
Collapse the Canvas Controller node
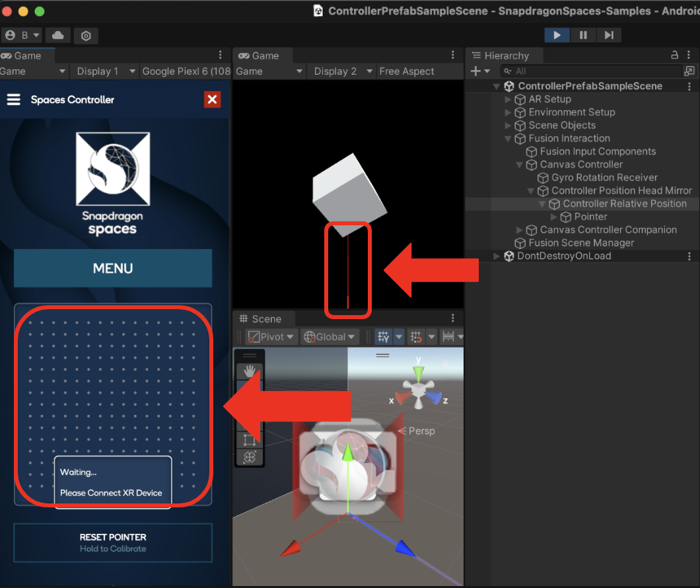(519, 165)
